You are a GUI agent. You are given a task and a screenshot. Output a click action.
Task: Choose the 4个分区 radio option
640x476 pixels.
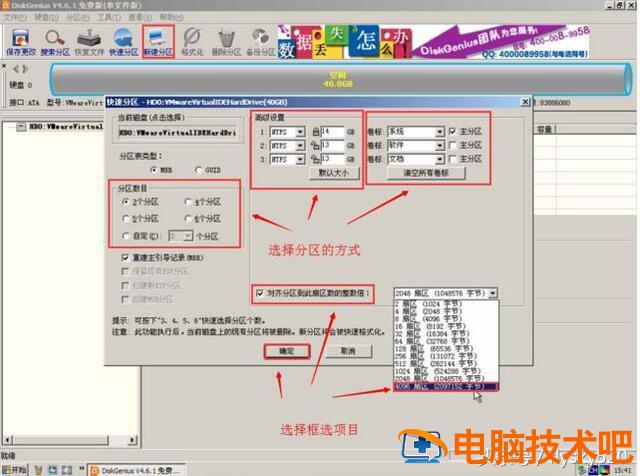tap(188, 202)
